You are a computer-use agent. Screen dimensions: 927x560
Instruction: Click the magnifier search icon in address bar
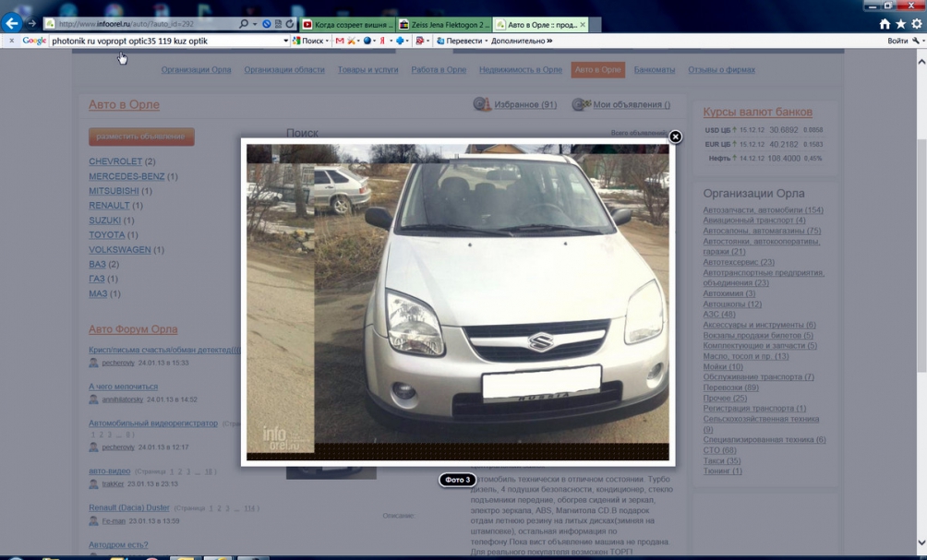pos(244,24)
